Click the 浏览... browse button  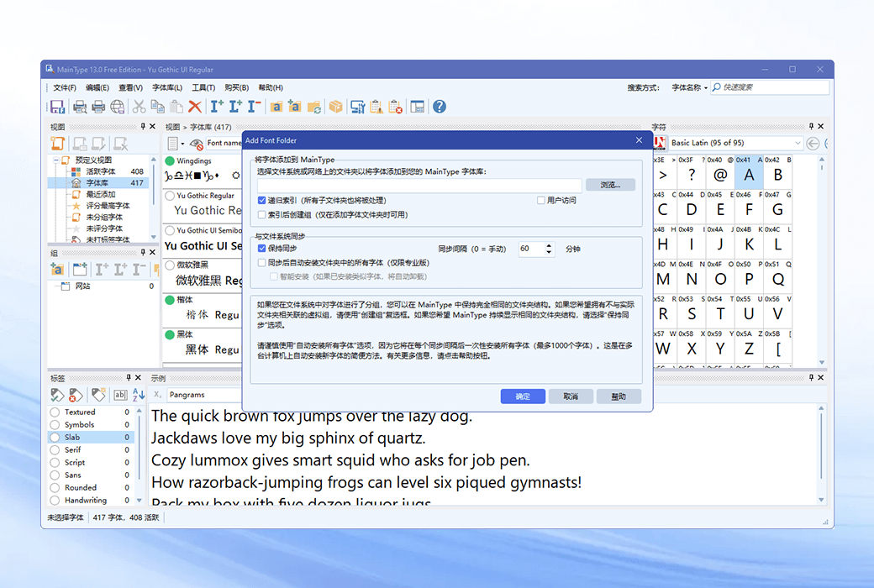tap(610, 185)
